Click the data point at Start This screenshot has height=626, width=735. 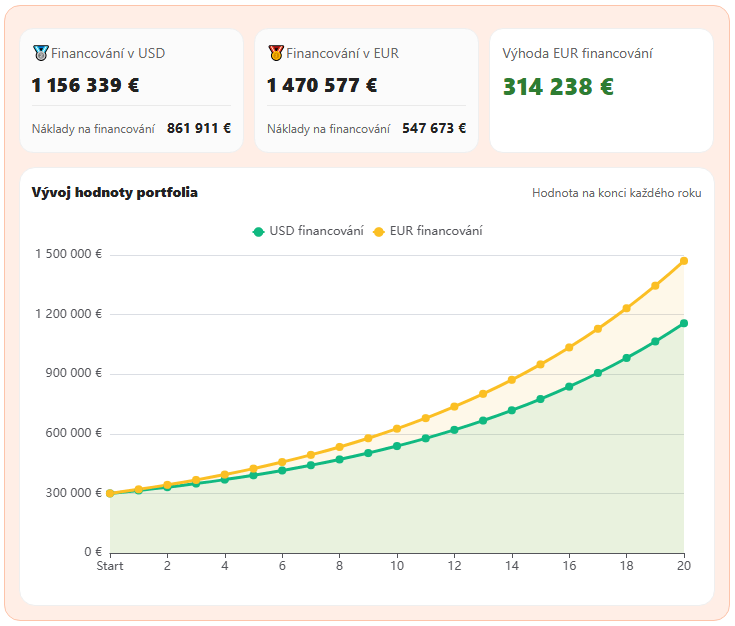110,493
